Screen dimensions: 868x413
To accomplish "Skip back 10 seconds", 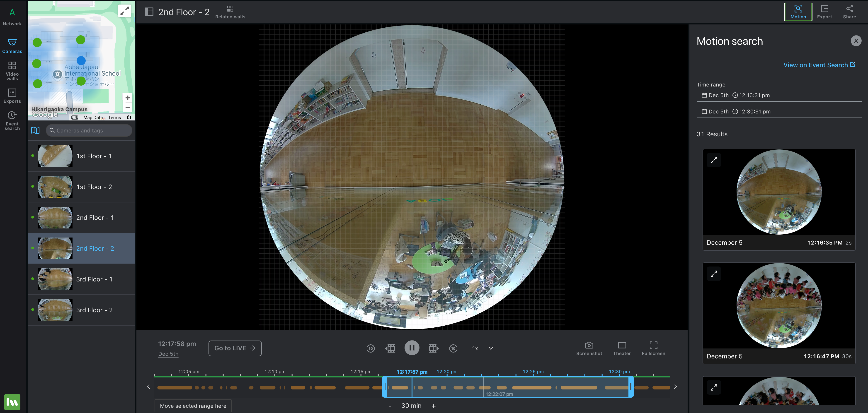I will (x=370, y=348).
